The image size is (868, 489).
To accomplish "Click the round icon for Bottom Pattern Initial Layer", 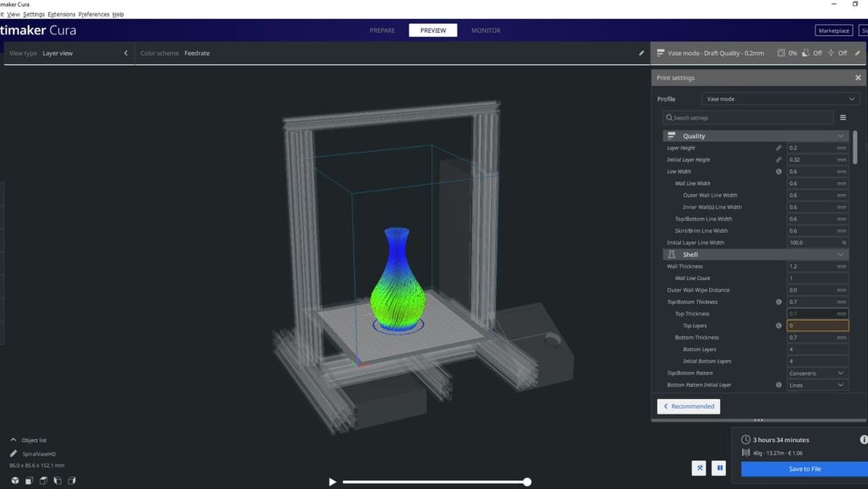I will pos(778,385).
